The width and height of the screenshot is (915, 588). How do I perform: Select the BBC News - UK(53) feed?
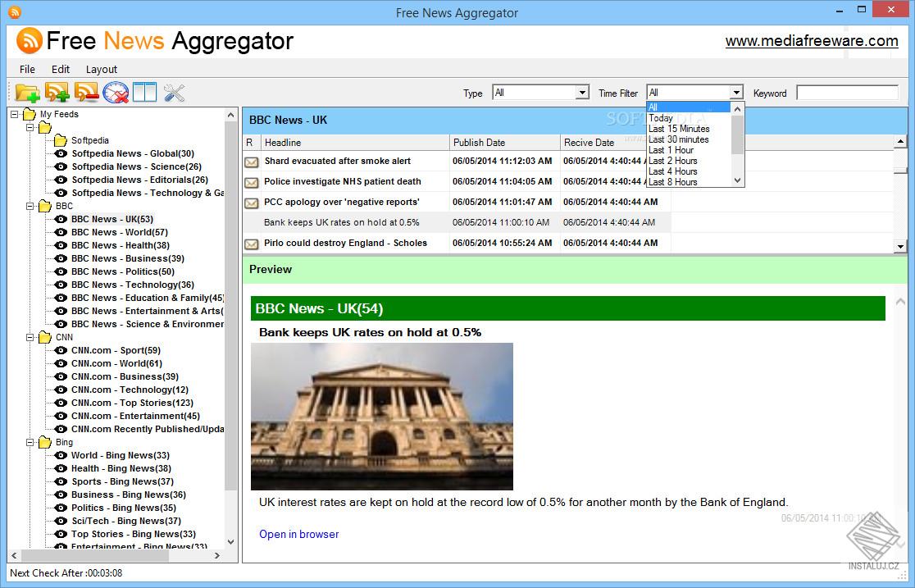112,219
